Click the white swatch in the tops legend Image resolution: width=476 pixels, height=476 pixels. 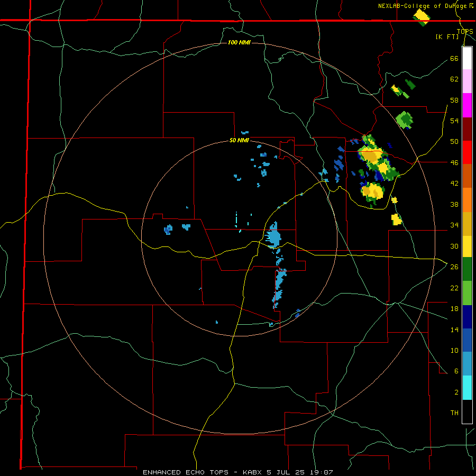[467, 58]
